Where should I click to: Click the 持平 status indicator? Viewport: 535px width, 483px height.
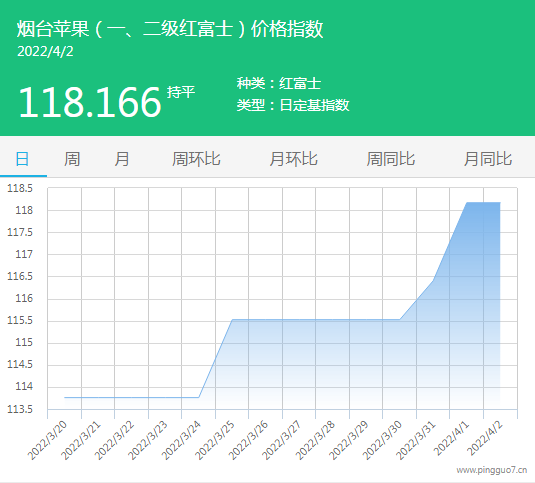coord(181,92)
